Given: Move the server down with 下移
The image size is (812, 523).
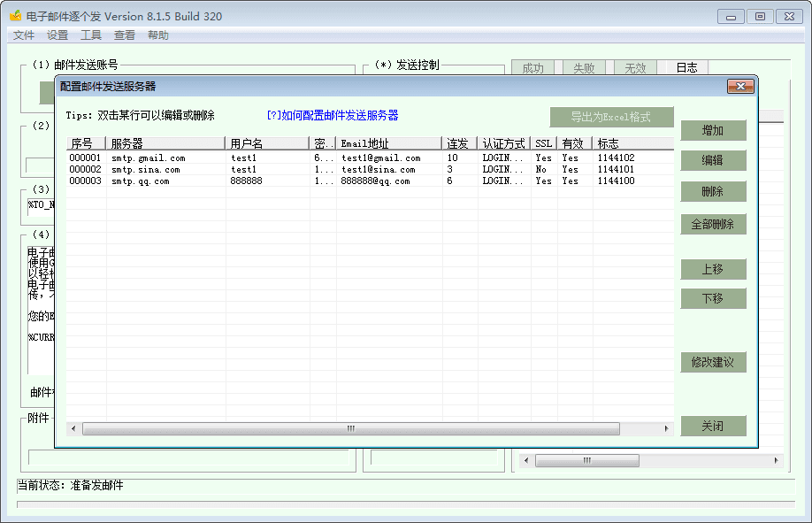Looking at the screenshot, I should click(713, 298).
